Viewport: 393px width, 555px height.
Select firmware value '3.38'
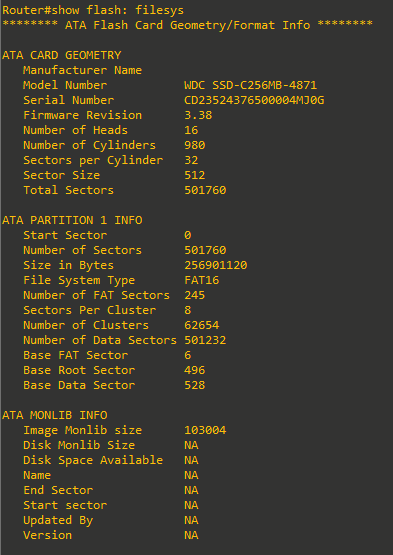pyautogui.click(x=198, y=115)
